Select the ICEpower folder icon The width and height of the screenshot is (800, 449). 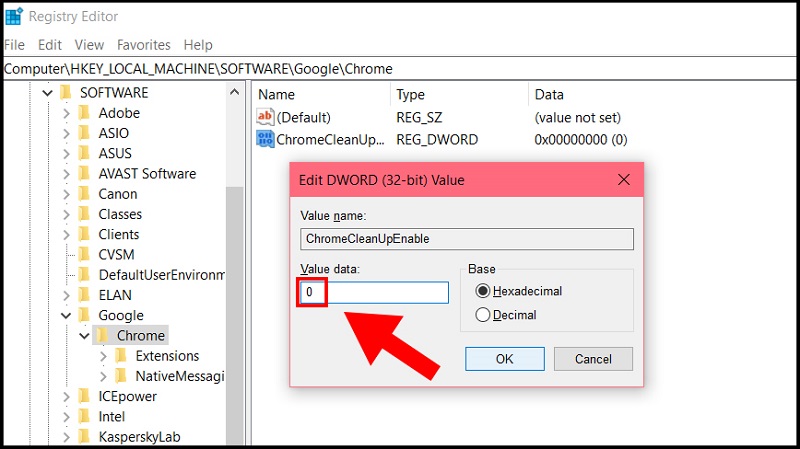85,396
